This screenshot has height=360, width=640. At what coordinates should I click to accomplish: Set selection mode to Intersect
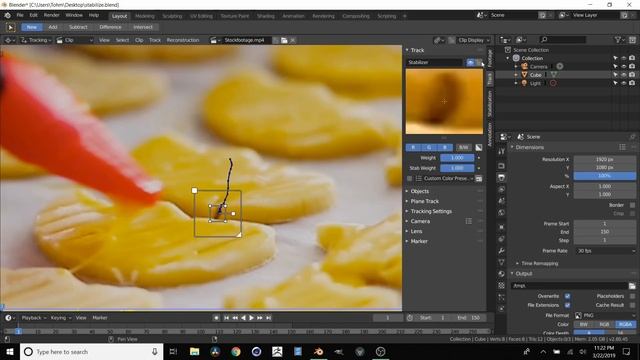pyautogui.click(x=142, y=27)
